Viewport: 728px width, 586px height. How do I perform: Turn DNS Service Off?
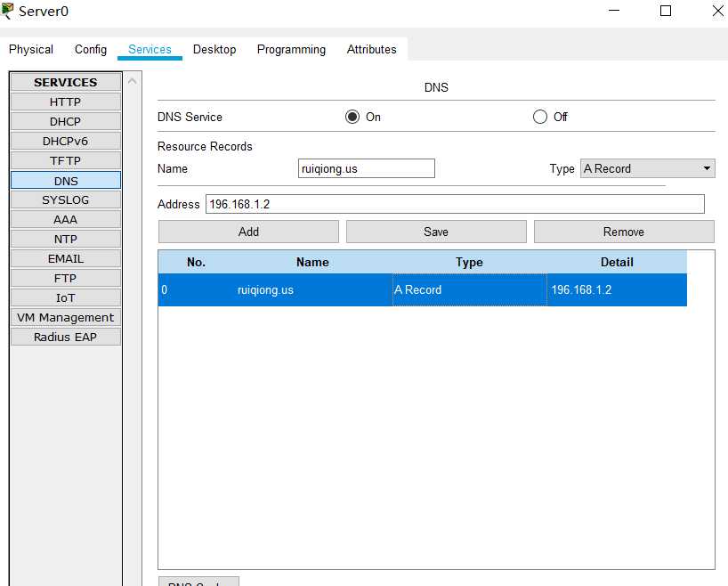[540, 117]
